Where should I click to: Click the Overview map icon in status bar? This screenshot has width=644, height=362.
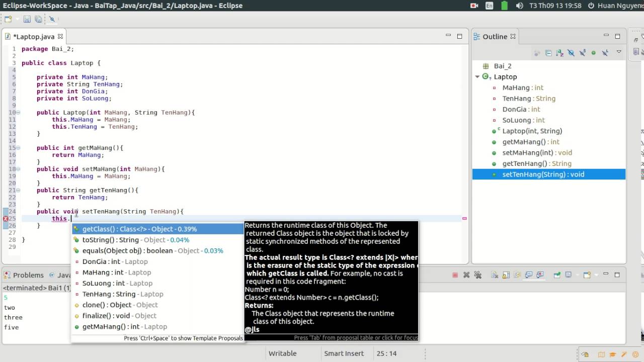(x=601, y=354)
